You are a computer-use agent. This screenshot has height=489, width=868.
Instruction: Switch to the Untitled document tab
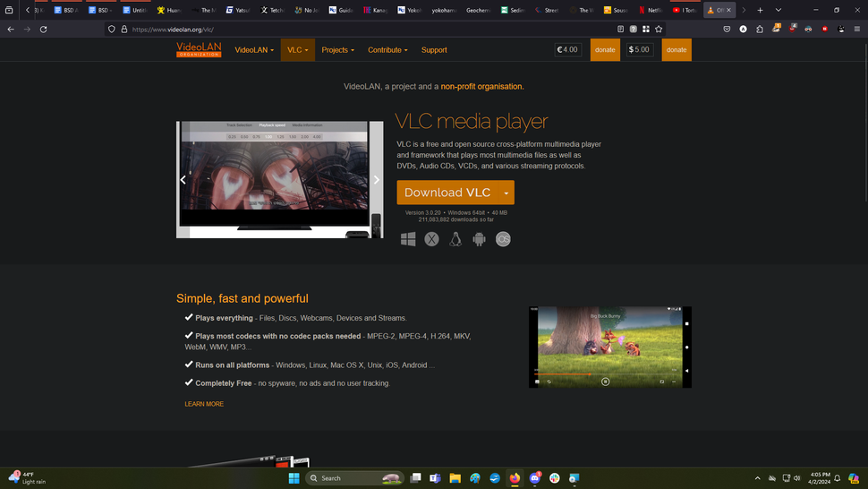coord(135,10)
